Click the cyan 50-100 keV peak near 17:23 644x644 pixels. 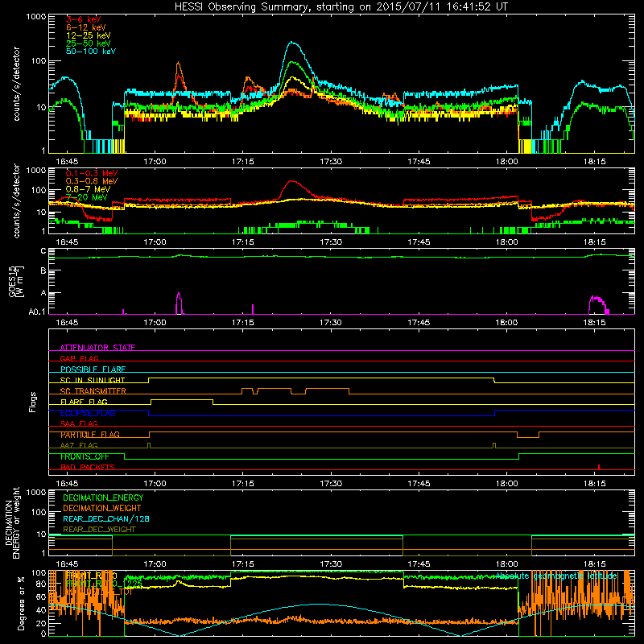(292, 43)
